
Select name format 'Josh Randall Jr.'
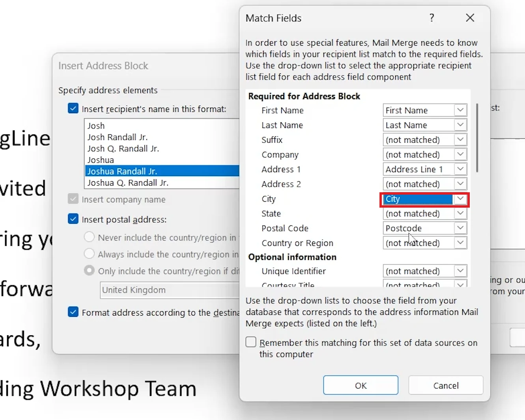[x=162, y=137]
